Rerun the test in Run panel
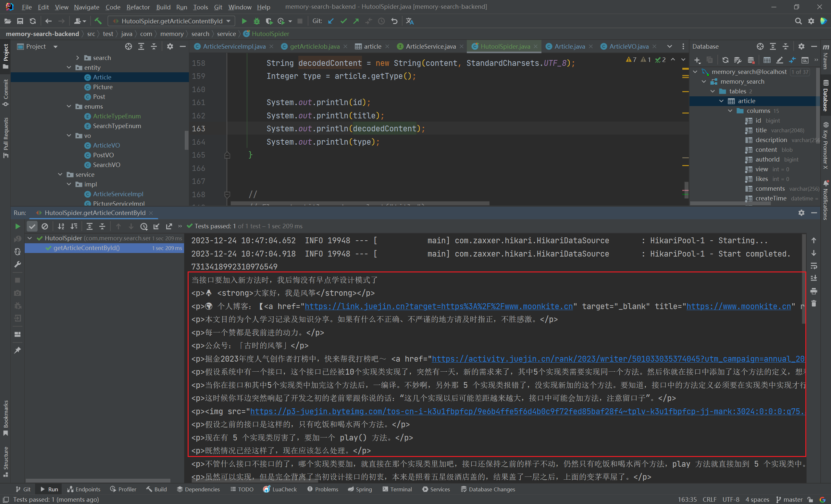 18,226
